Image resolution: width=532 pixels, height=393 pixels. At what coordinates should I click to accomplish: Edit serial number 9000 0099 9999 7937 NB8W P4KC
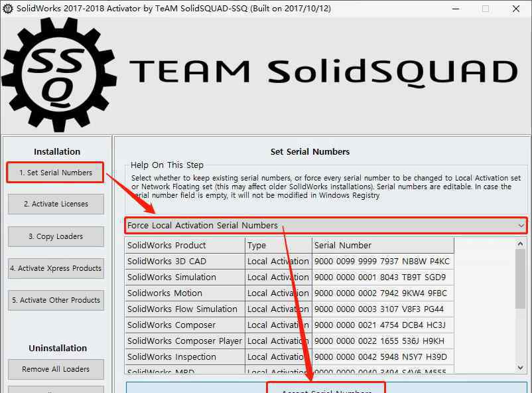[x=383, y=261]
